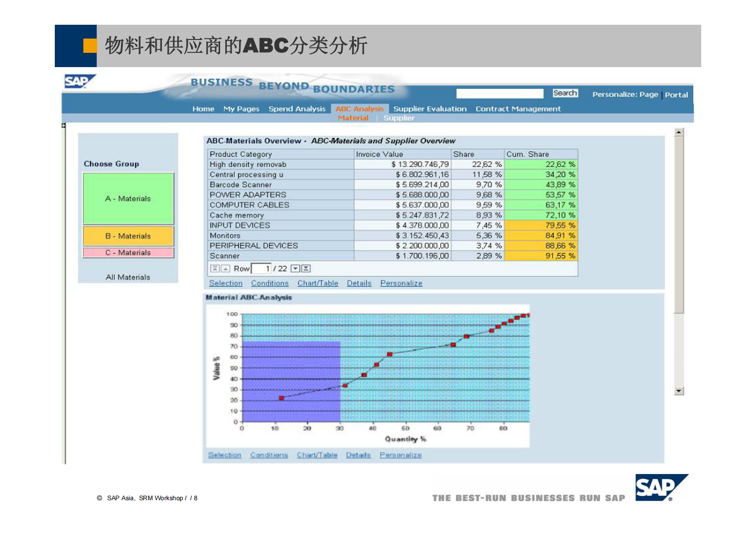Viewport: 756px width, 534px height.
Task: Click the next row arrow icon
Action: pyautogui.click(x=295, y=269)
